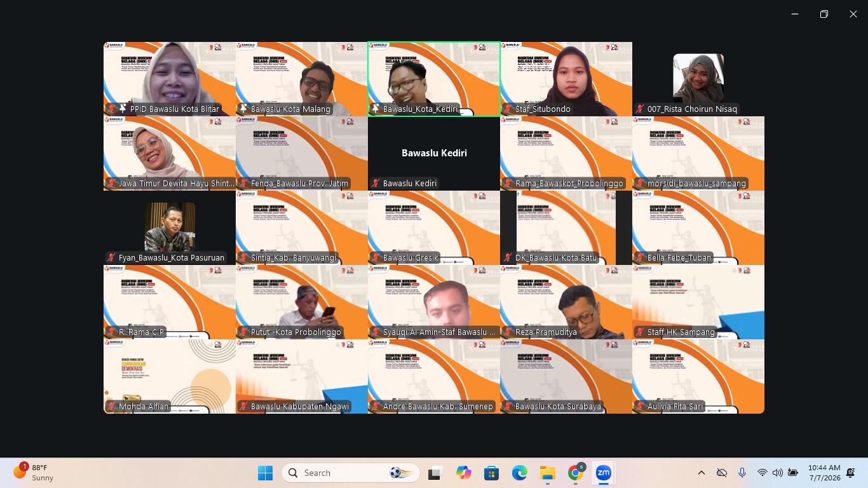Screen dimensions: 868x488
Task: Show hidden system tray icons chevron
Action: (702, 473)
